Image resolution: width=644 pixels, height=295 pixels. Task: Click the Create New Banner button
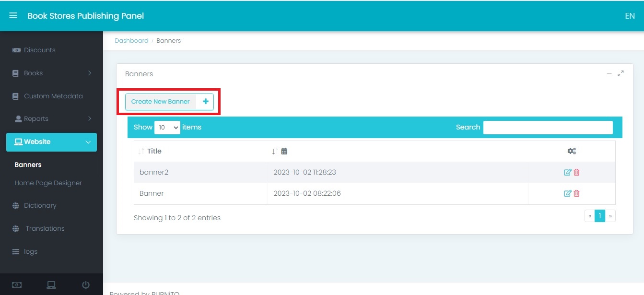click(169, 102)
